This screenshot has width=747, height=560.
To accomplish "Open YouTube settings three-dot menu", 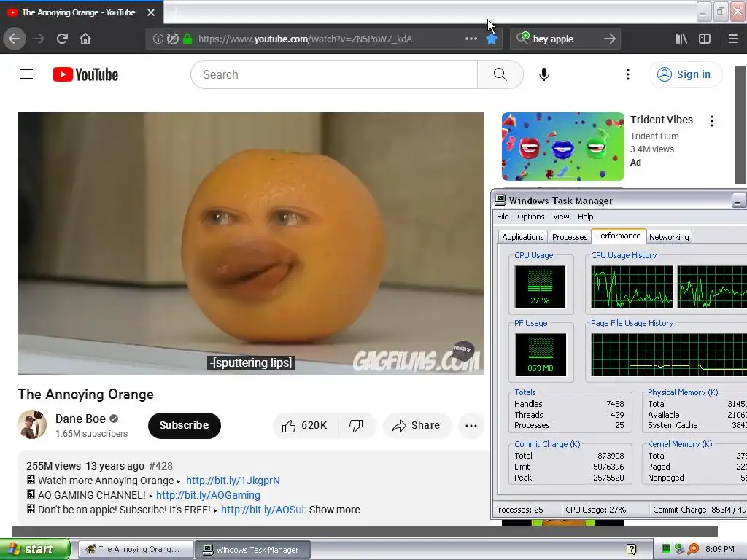I will click(x=628, y=74).
